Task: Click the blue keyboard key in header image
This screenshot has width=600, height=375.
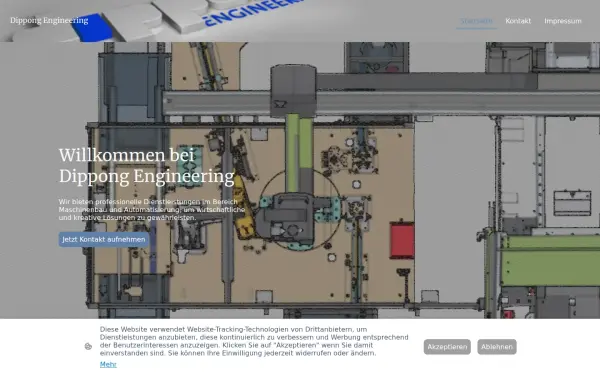Action: pos(92,28)
